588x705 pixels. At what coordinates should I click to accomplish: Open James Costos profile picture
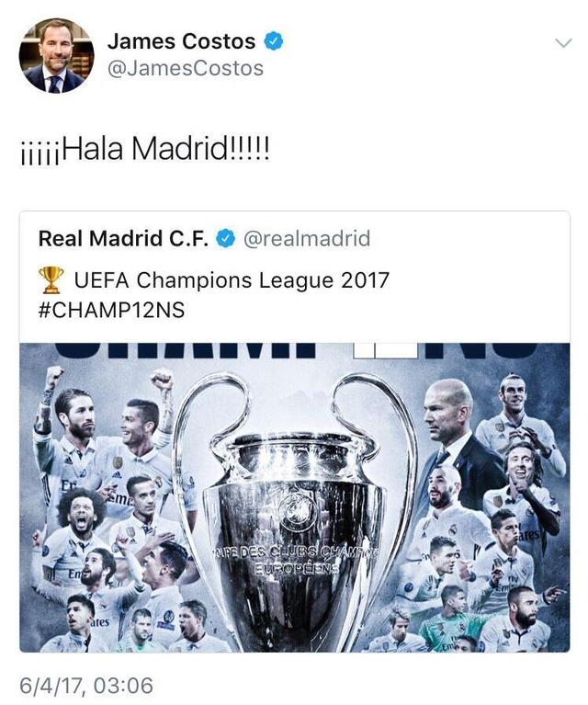(56, 56)
